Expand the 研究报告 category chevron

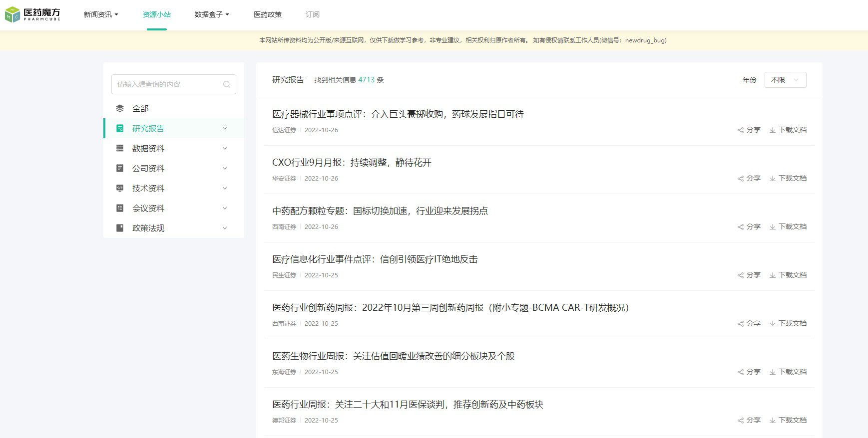(x=225, y=128)
